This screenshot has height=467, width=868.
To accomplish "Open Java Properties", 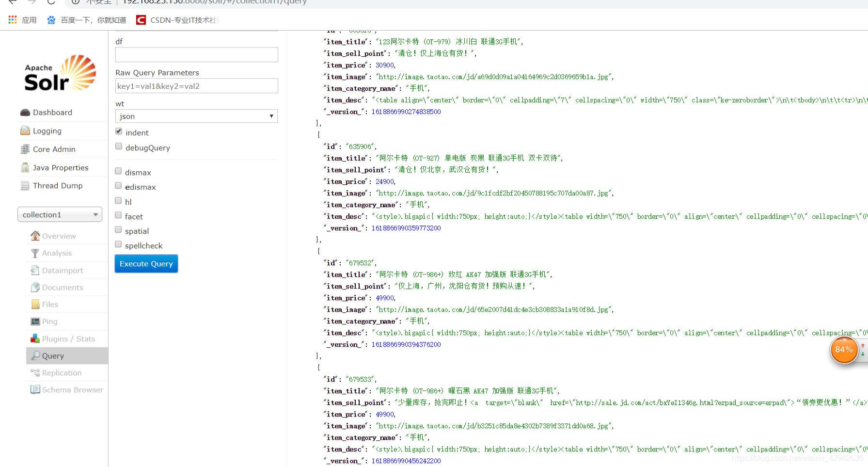I will click(61, 168).
